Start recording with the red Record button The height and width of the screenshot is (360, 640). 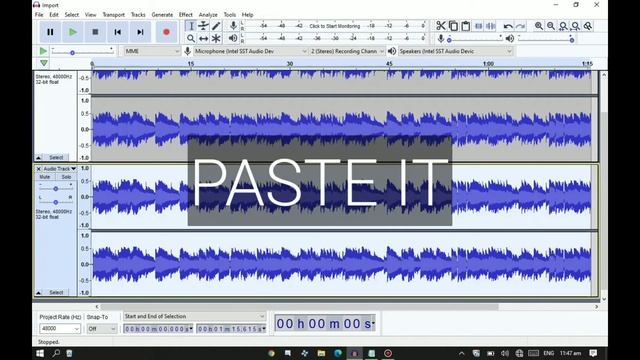click(x=166, y=32)
